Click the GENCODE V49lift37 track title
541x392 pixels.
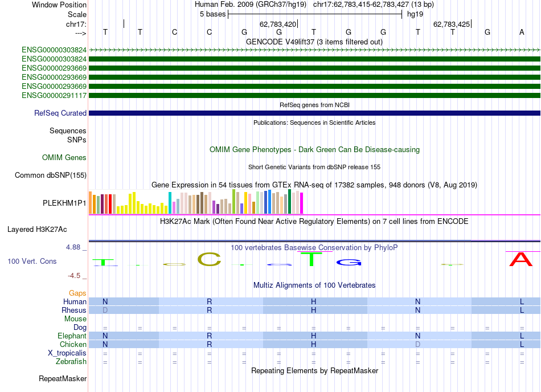coord(314,42)
